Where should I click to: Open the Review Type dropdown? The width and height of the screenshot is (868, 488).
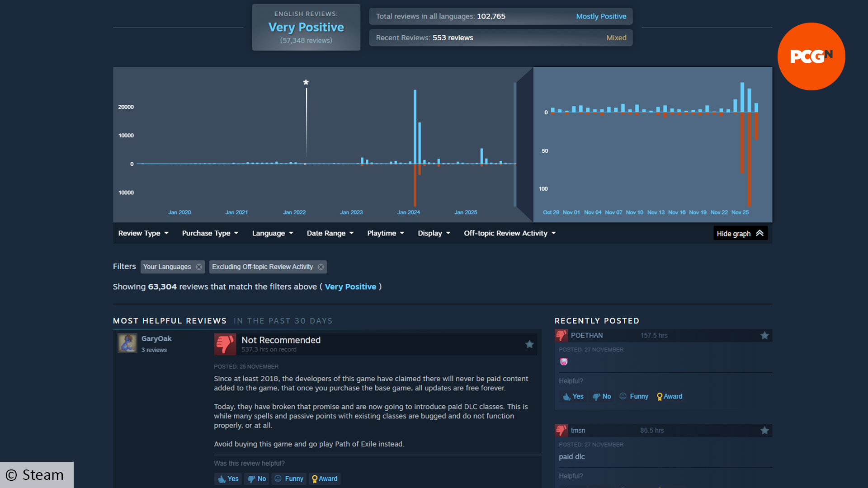(143, 233)
